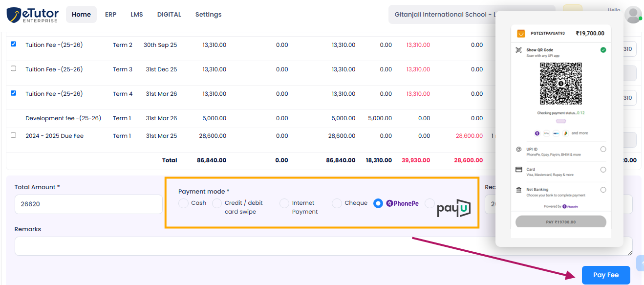The width and height of the screenshot is (644, 285).
Task: Click the UPI ID @ icon
Action: [x=519, y=149]
